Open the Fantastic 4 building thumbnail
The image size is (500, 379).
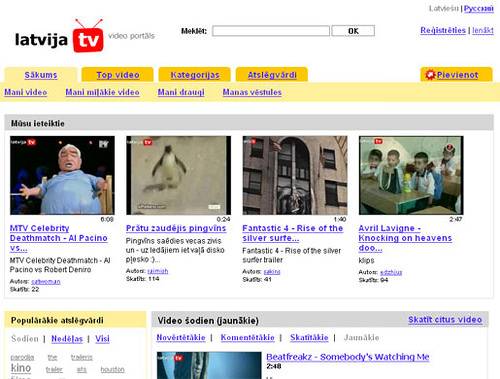click(295, 175)
